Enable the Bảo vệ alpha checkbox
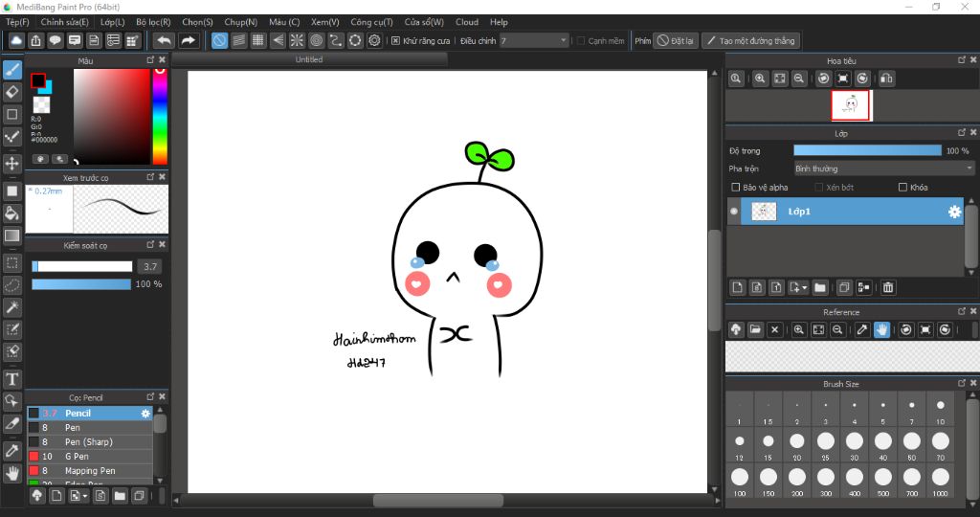 click(735, 188)
